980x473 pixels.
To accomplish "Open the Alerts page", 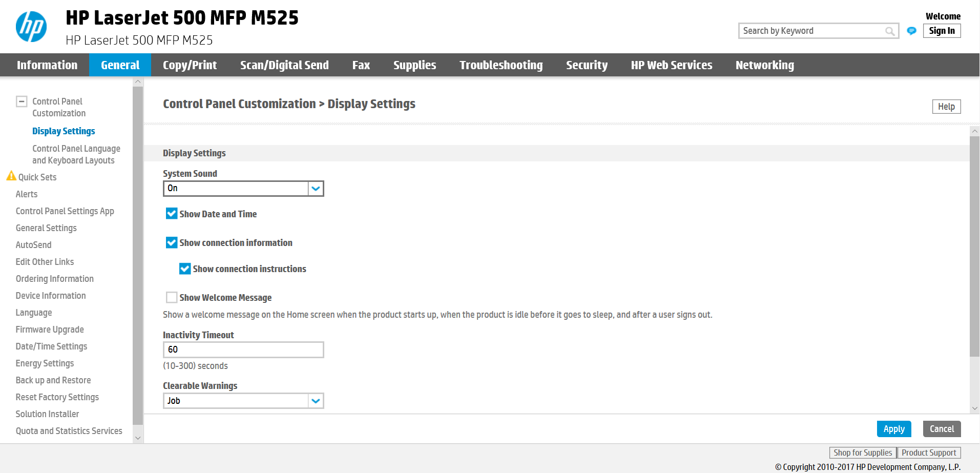I will 27,194.
